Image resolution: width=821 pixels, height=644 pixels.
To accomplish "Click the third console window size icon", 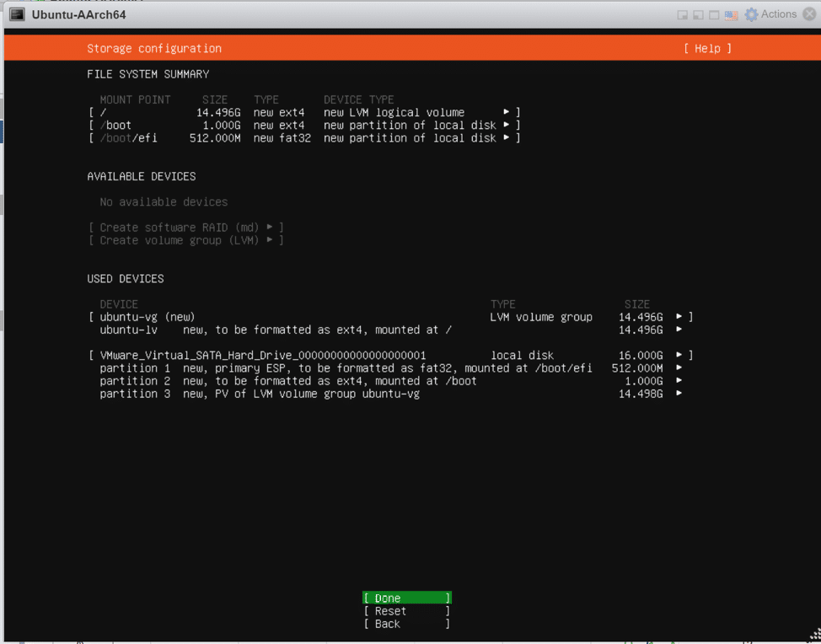I will (x=714, y=14).
